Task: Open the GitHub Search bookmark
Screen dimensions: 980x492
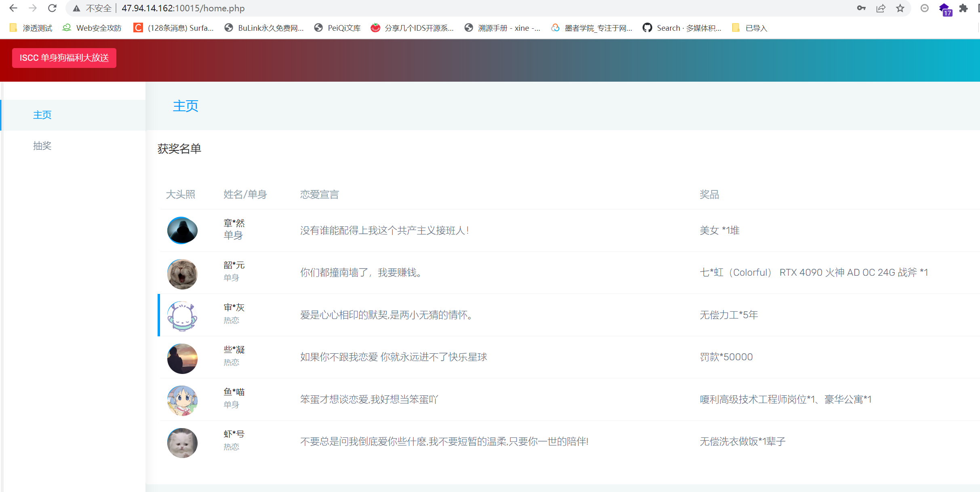Action: point(682,28)
